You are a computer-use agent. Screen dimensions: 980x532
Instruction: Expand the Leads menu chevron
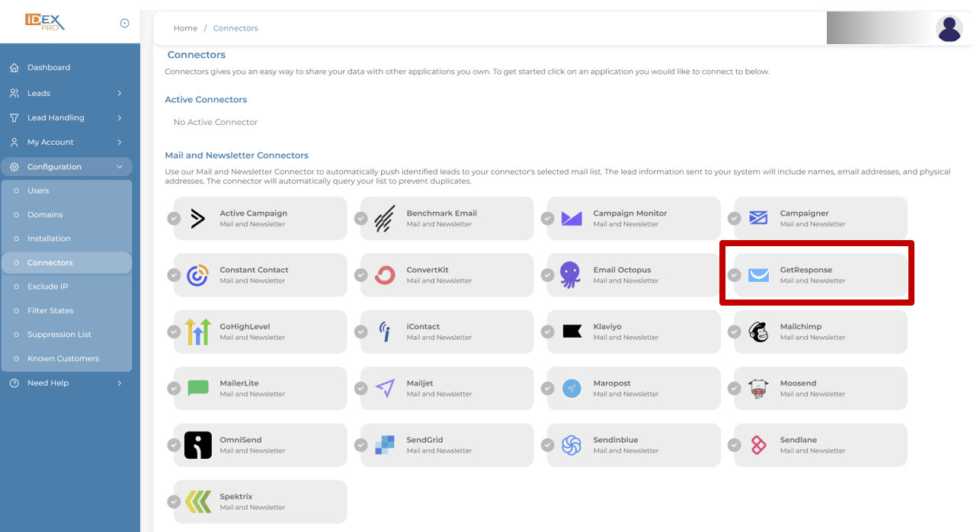[x=120, y=94]
